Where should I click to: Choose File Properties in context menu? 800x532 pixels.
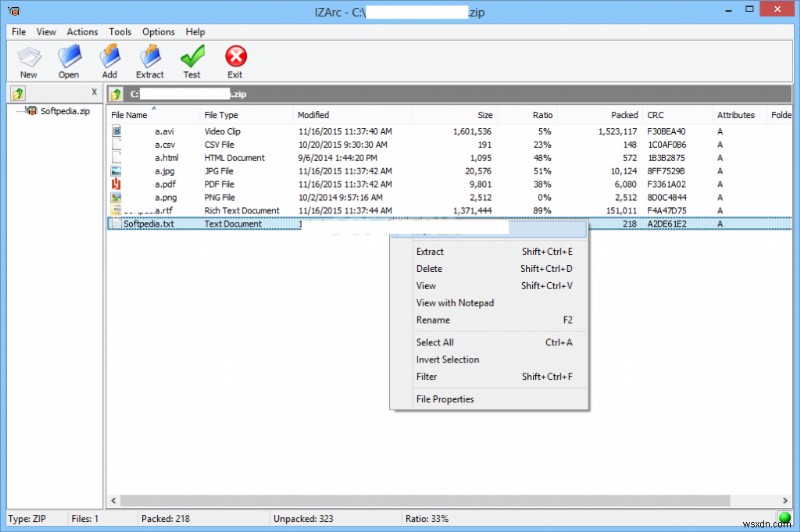pos(489,399)
